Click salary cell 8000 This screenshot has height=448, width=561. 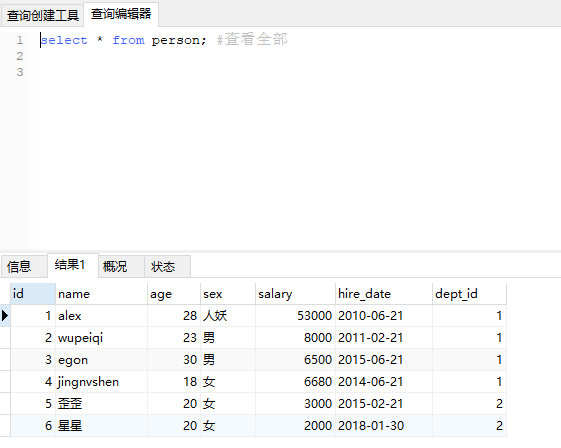point(295,337)
